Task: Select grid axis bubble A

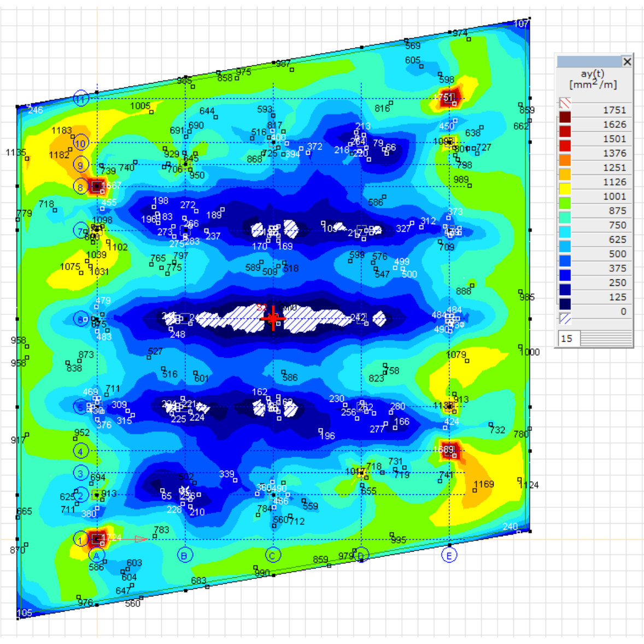Action: pos(97,556)
